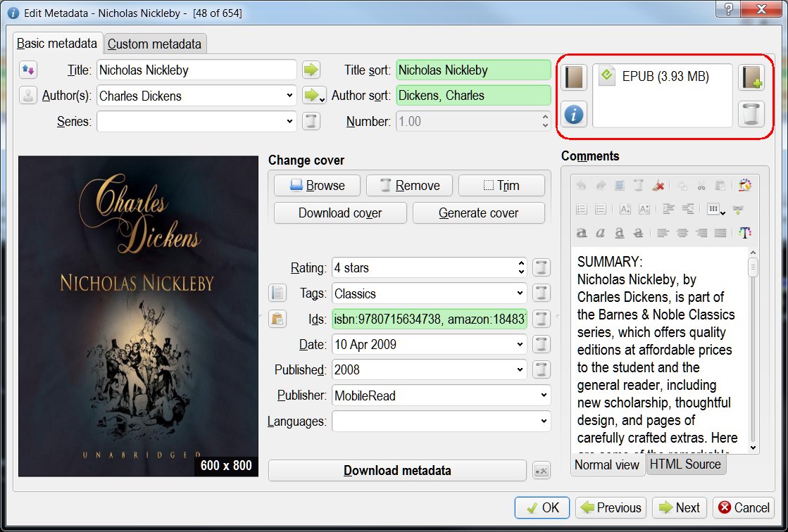Clear the Ids field with trash icon

[542, 319]
